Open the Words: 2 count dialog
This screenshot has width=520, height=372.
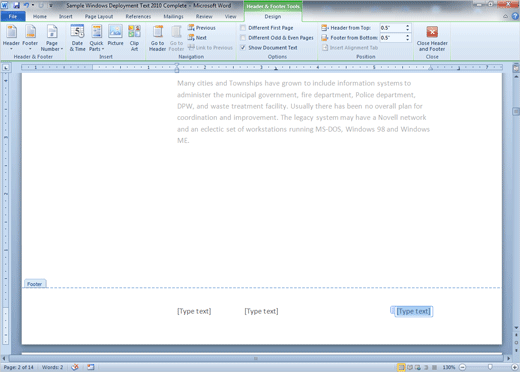[52, 367]
